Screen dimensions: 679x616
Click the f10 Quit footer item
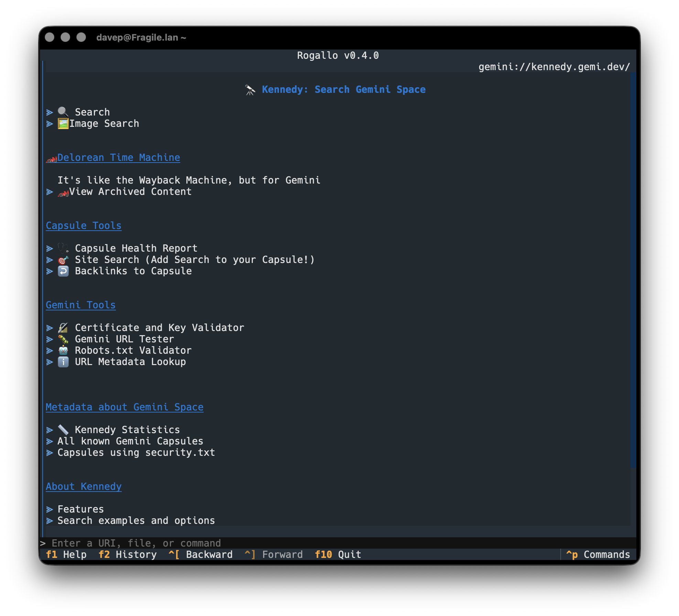tap(338, 554)
